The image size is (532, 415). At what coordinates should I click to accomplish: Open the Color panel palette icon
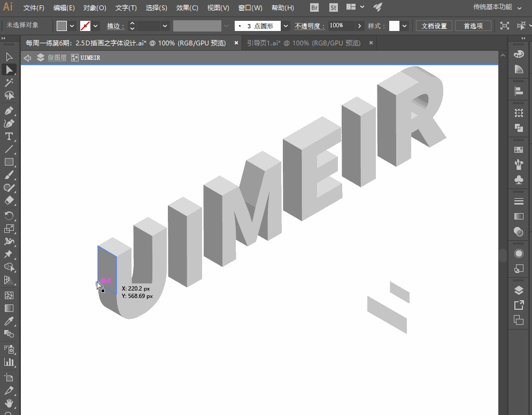[x=519, y=54]
